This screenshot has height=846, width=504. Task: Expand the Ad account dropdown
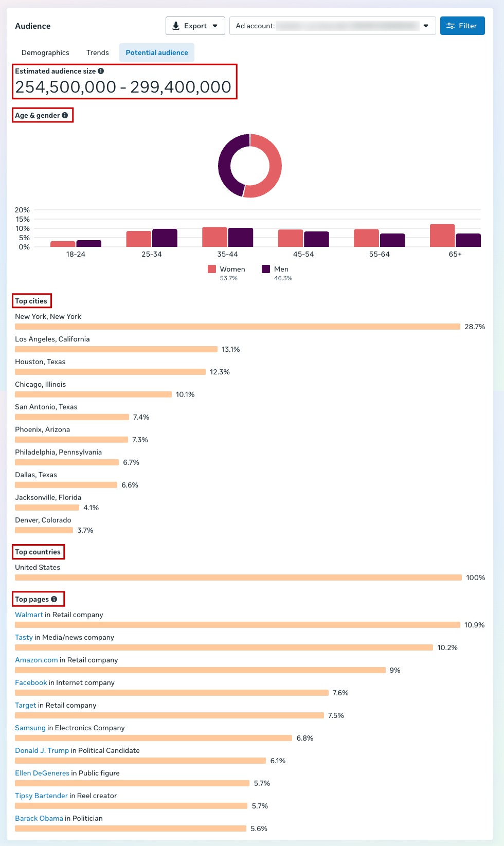pos(426,26)
